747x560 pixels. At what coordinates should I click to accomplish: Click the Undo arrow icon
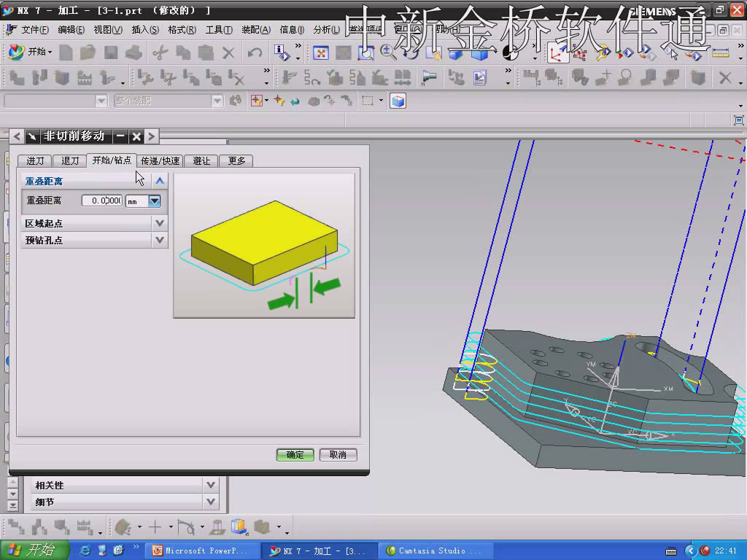click(255, 52)
